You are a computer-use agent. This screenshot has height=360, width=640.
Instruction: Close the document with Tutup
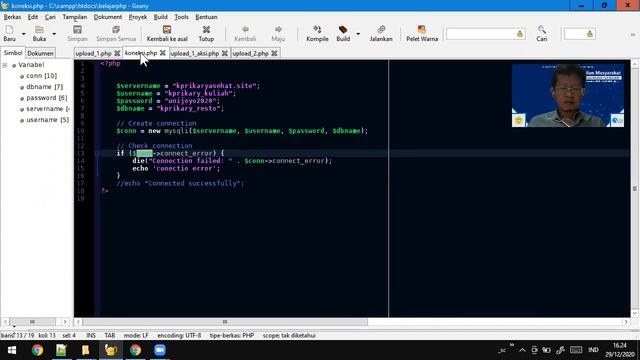click(x=206, y=33)
